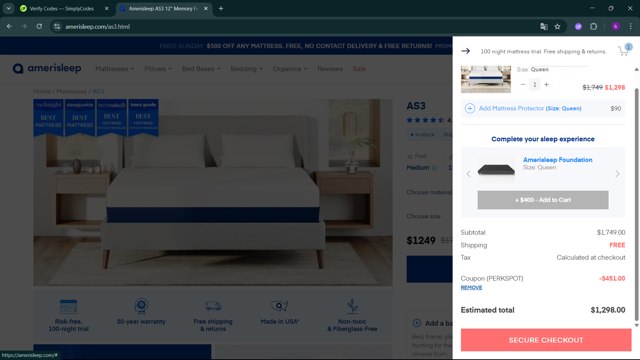Increase mattress quantity with the plus button
The height and width of the screenshot is (360, 640).
point(546,84)
